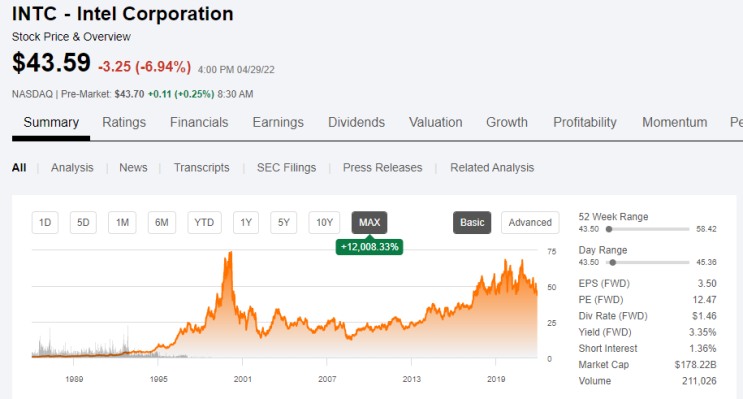Click the 2007 label on chart axis
743x399 pixels.
(x=327, y=379)
